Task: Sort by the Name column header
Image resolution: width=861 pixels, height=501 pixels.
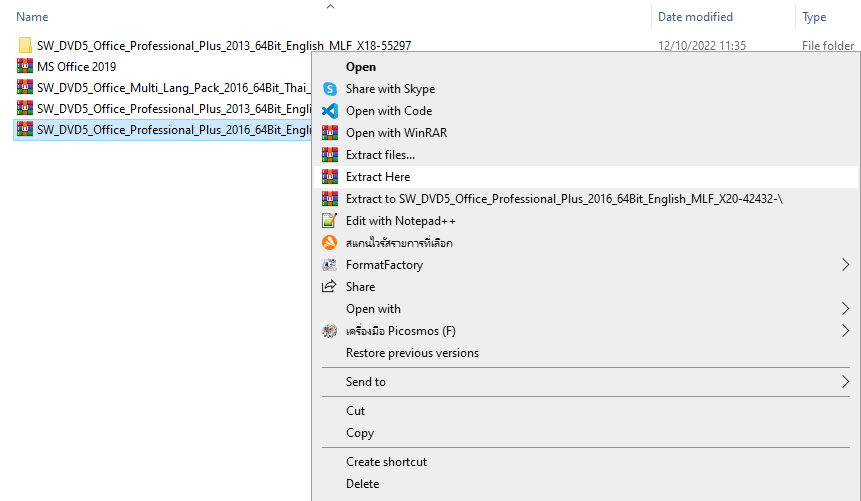Action: tap(32, 17)
